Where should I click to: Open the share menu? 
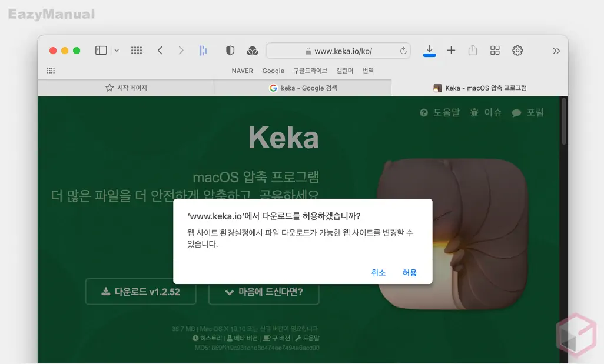point(473,51)
